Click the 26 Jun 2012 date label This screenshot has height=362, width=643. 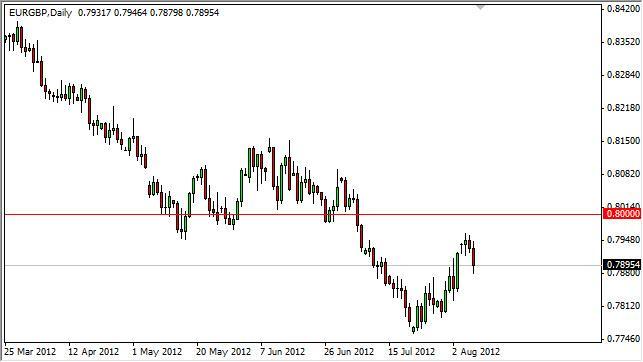coord(349,352)
